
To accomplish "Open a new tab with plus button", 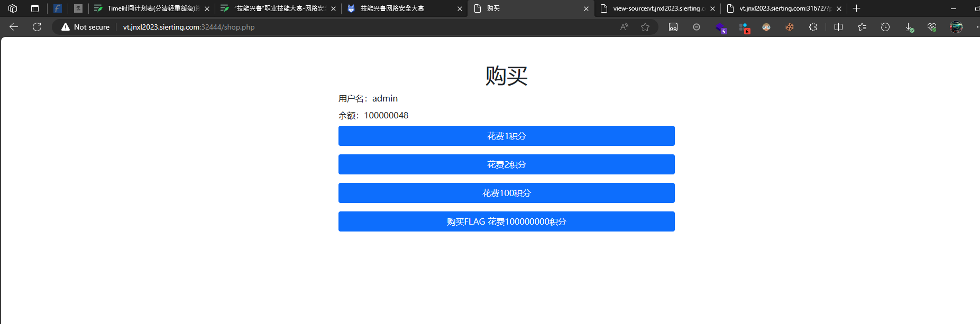I will 857,8.
